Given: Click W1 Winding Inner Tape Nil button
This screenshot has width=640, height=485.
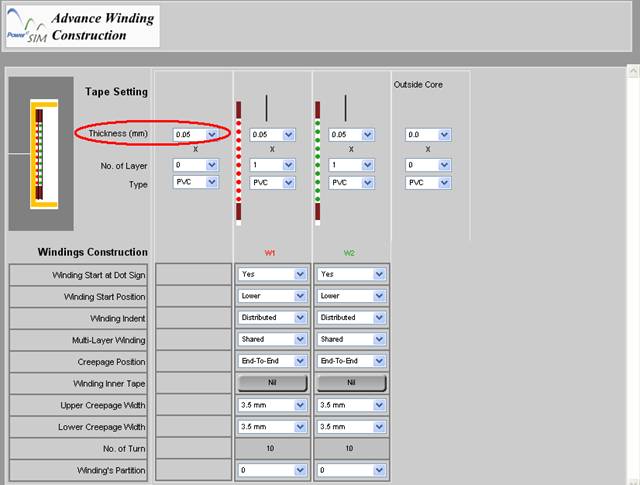Looking at the screenshot, I should [x=272, y=383].
